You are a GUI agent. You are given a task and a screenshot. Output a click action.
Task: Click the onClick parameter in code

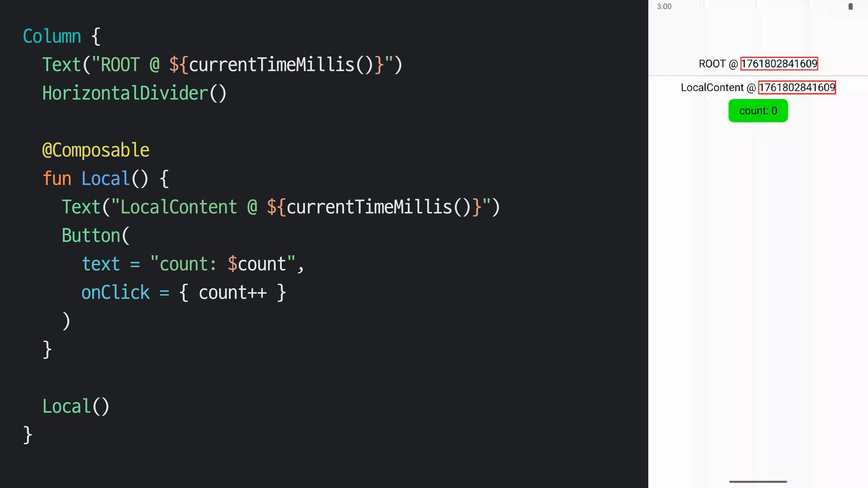click(x=115, y=292)
